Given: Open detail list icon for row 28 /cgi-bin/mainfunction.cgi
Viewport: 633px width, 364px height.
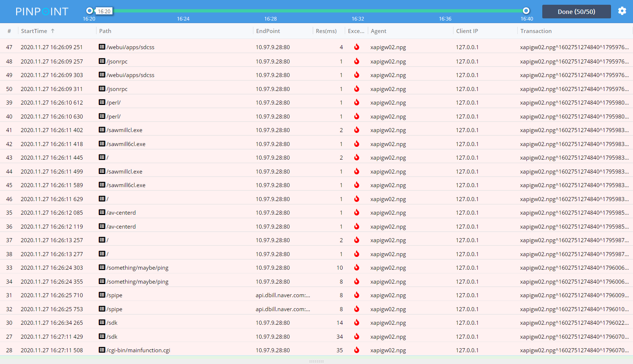Looking at the screenshot, I should coord(102,350).
